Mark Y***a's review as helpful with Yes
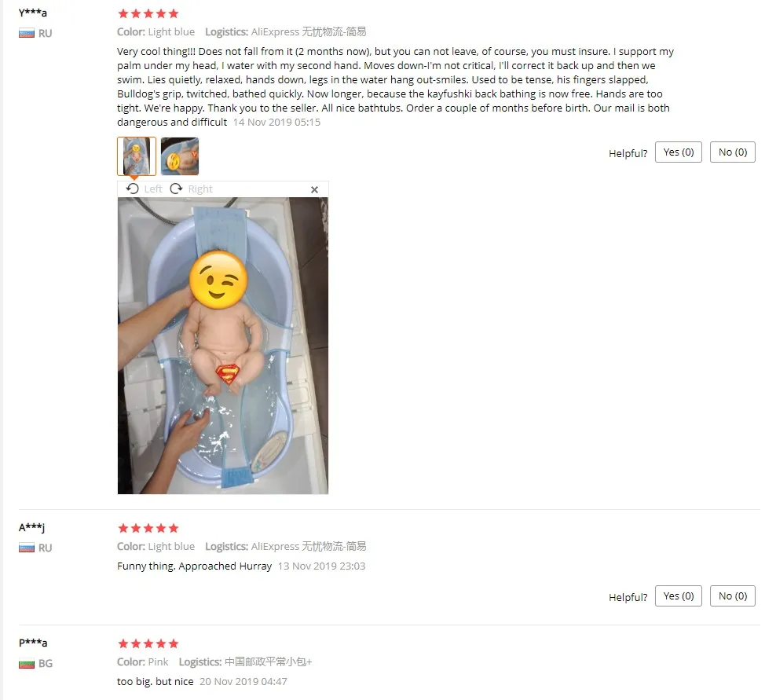Viewport: 776px width, 700px height. (679, 152)
